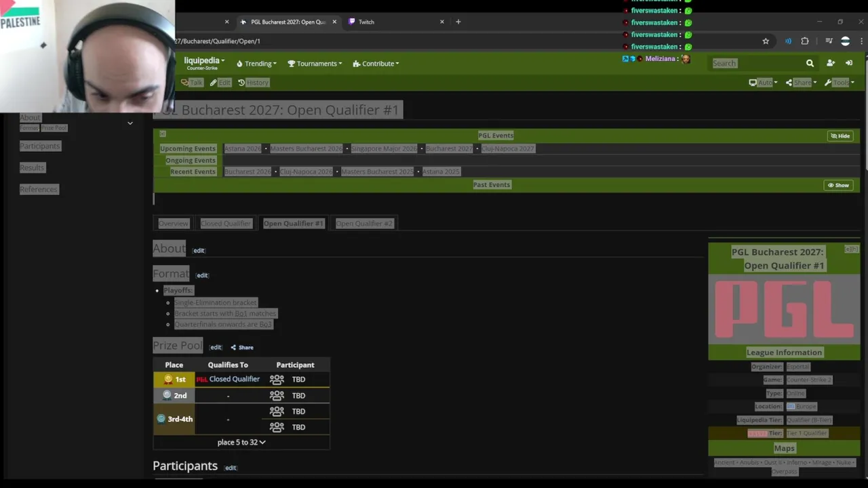Open the Share dropdown in the page toolbar
Image resolution: width=868 pixels, height=488 pixels.
(802, 83)
